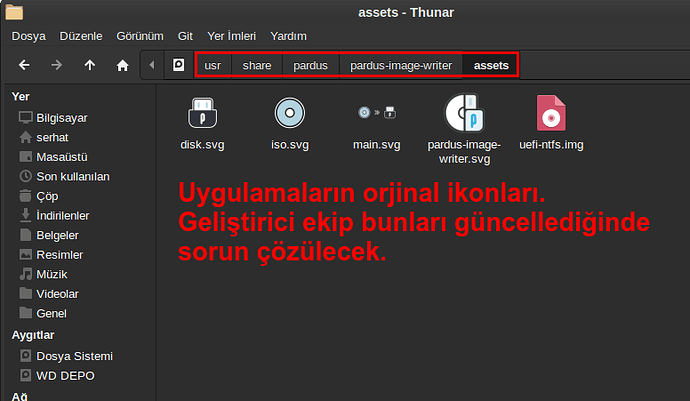Image resolution: width=690 pixels, height=401 pixels.
Task: Click the Resimler label in sidebar
Action: 60,255
